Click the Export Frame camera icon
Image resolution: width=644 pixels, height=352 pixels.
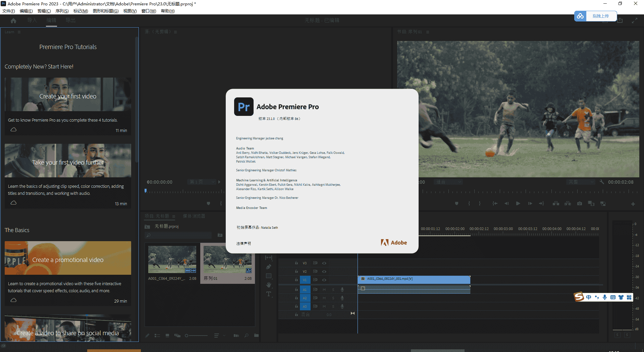click(579, 204)
